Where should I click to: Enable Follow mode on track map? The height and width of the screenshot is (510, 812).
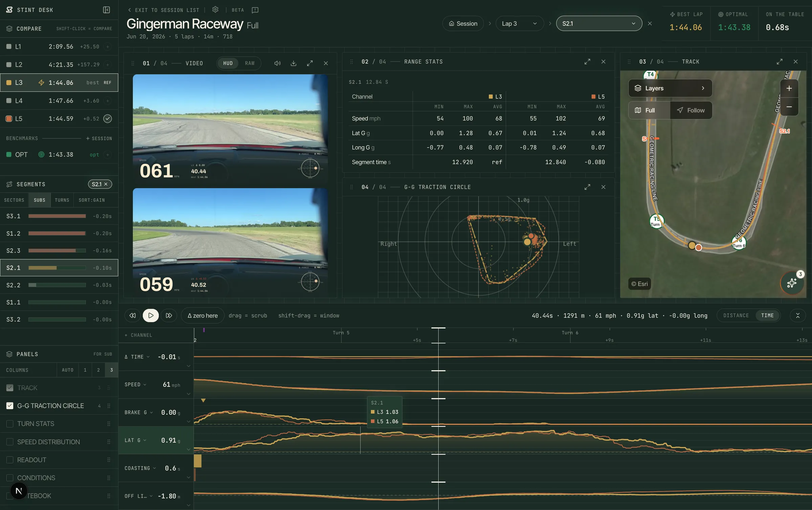691,110
